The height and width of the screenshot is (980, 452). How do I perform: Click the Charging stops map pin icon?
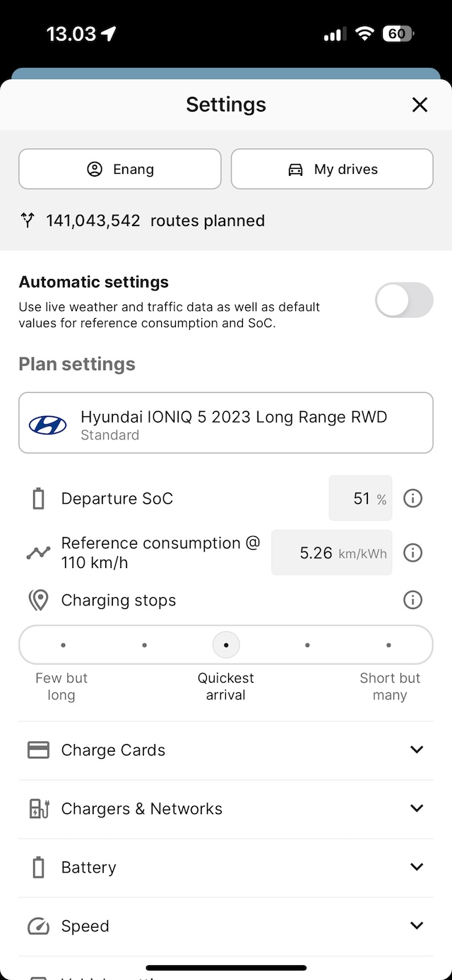(38, 601)
